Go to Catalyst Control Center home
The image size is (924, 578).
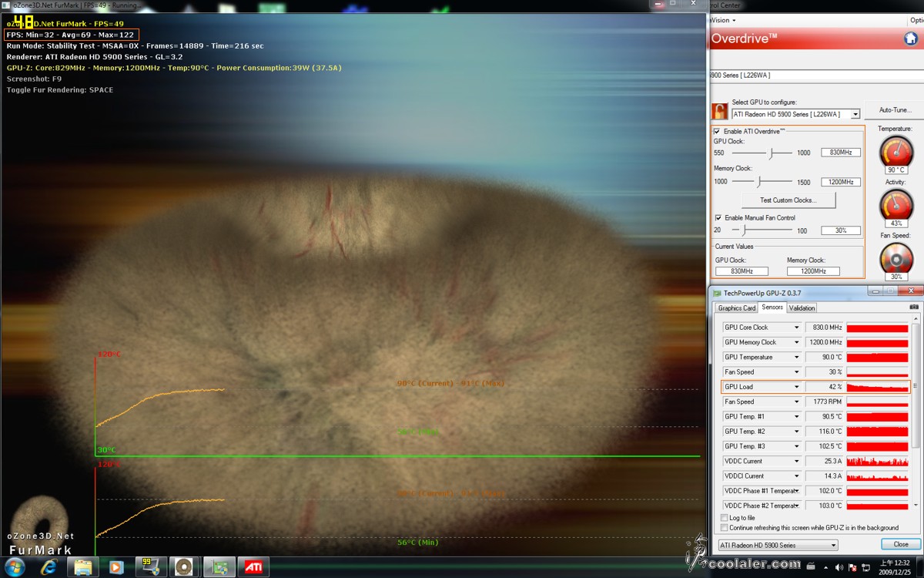coord(910,39)
